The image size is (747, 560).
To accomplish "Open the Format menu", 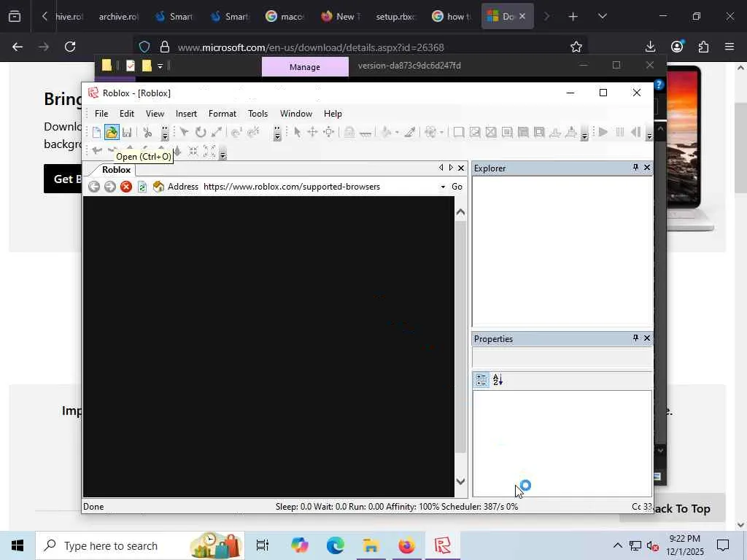I will pyautogui.click(x=222, y=114).
